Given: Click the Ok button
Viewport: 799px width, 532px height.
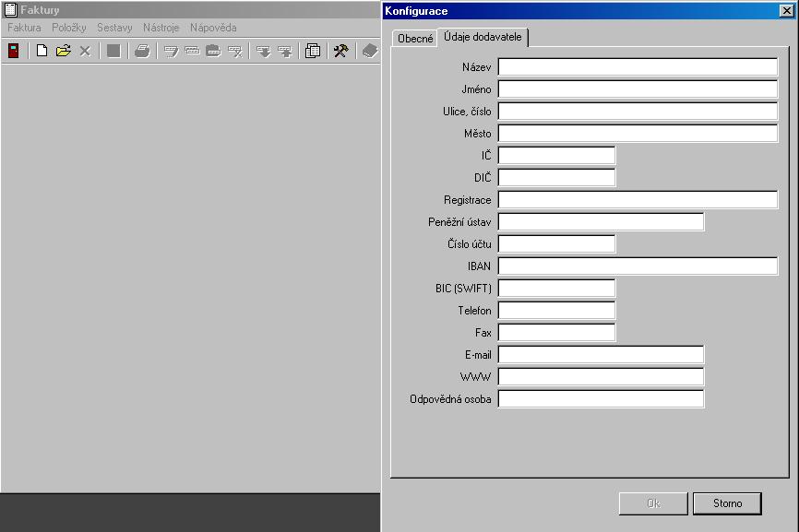Looking at the screenshot, I should (653, 503).
